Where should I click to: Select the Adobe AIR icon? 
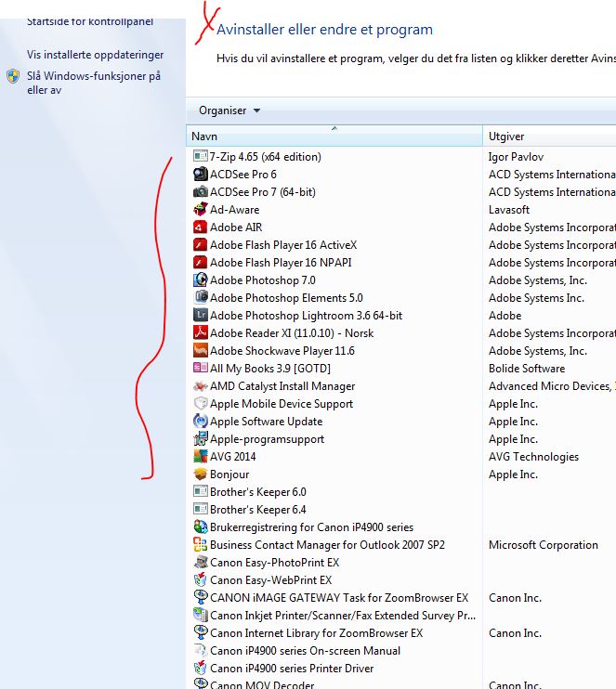point(201,227)
